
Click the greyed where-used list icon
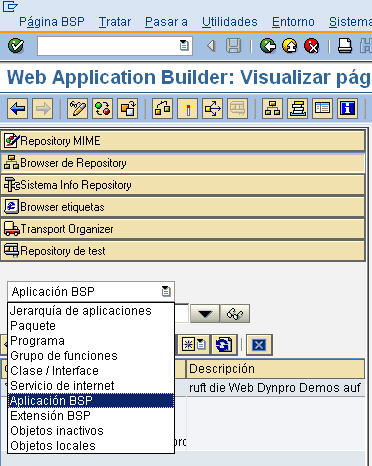point(238,108)
